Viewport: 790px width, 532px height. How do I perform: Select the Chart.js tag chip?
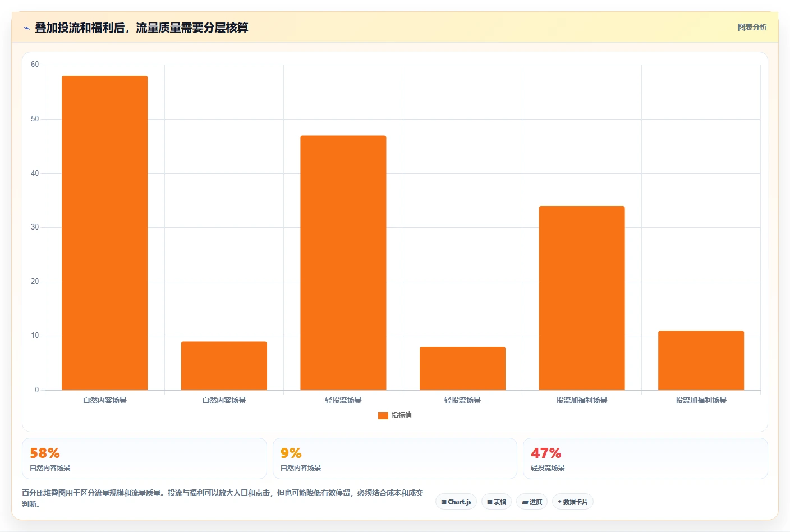click(x=456, y=502)
